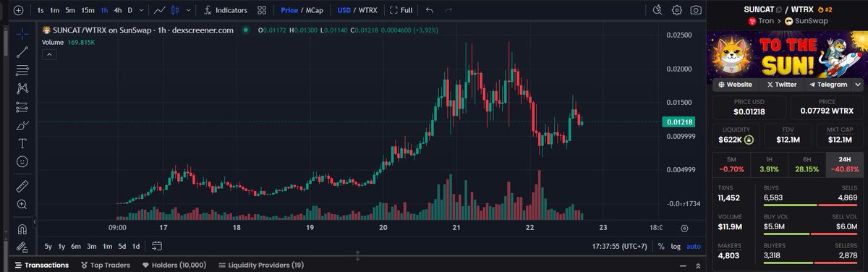The image size is (868, 272).
Task: Open the Indicators menu
Action: [226, 10]
